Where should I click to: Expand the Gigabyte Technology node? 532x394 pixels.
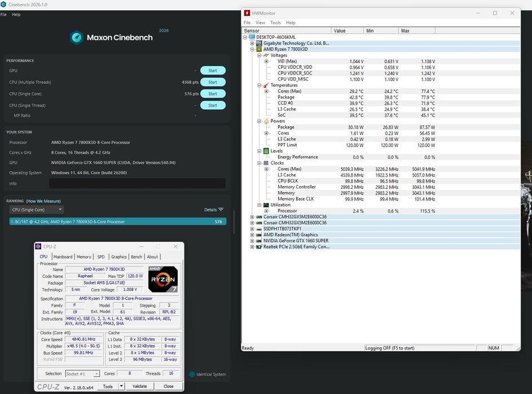pos(252,43)
